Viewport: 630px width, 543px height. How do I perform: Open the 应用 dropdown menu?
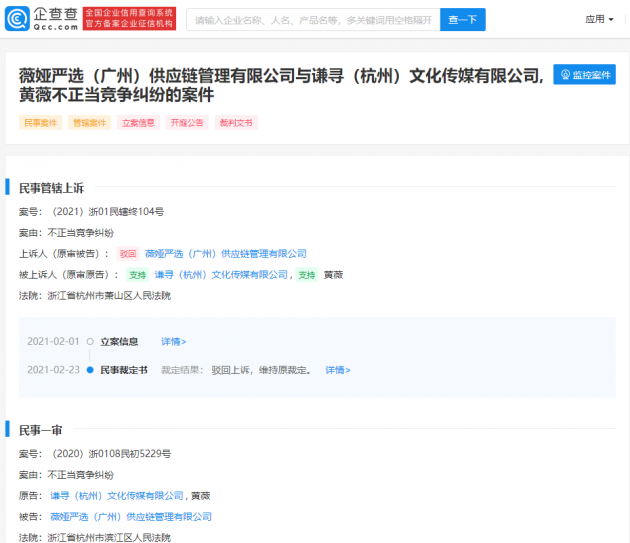[599, 19]
